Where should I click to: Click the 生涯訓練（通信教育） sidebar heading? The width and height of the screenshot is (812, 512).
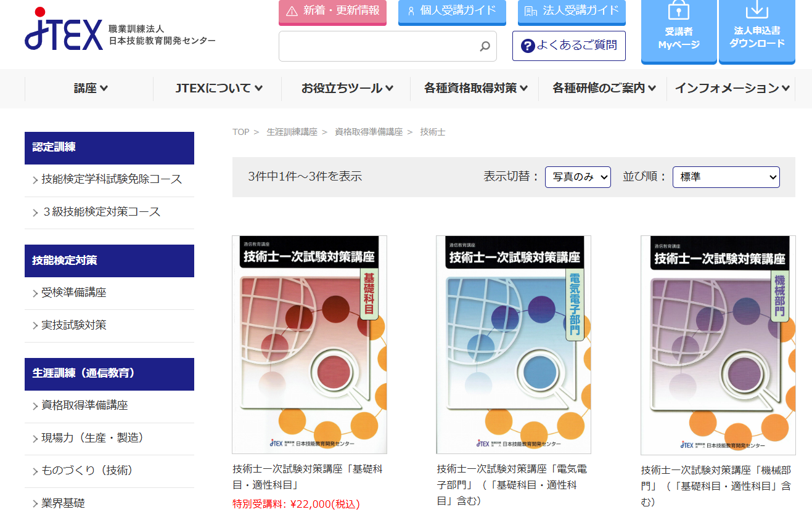109,374
